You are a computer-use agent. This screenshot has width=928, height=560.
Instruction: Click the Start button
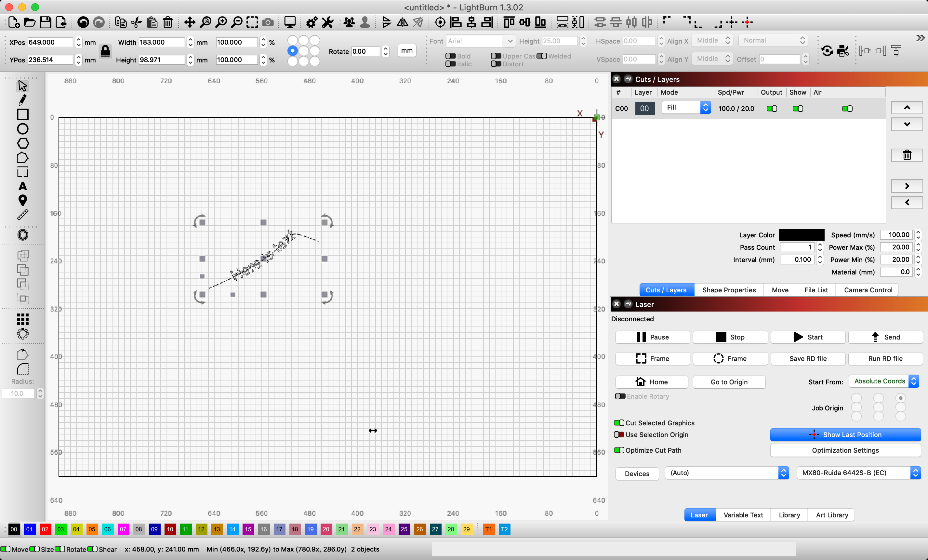[x=808, y=337]
